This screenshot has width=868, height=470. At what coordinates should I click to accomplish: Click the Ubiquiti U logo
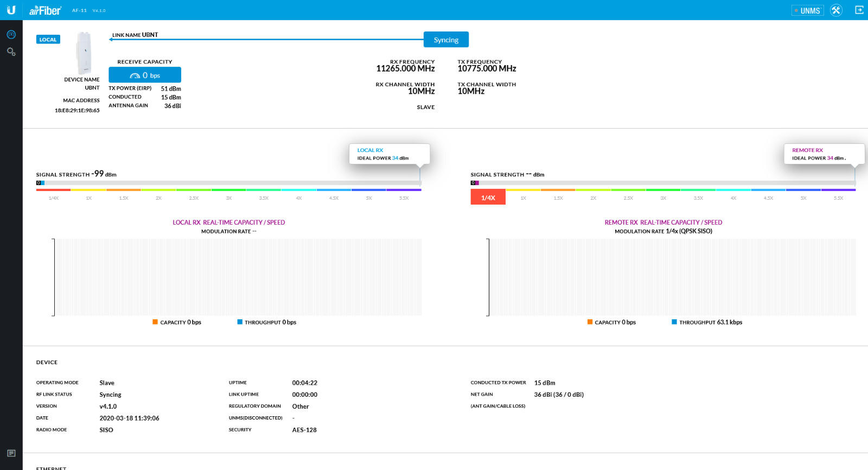point(11,10)
